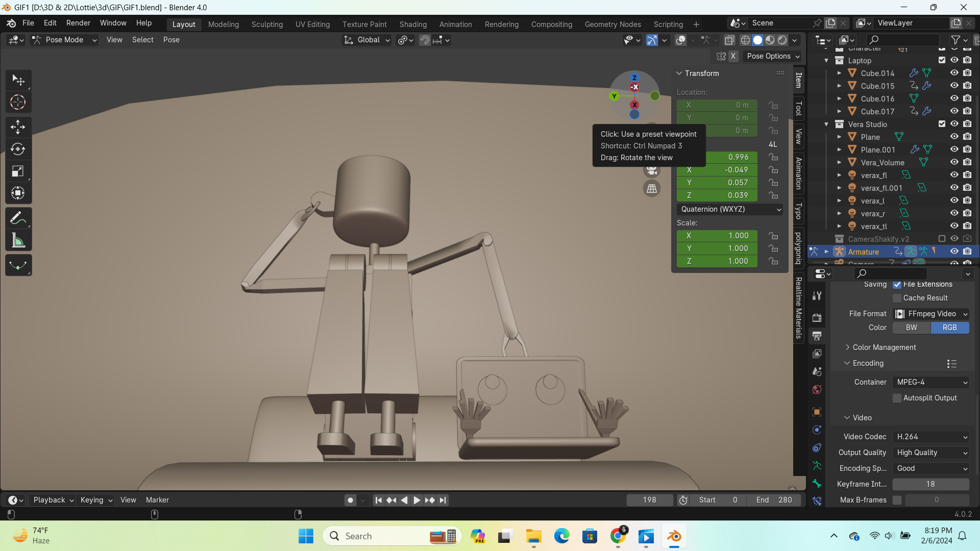This screenshot has height=551, width=980.
Task: Enable the Cache Result checkbox
Action: tap(897, 298)
